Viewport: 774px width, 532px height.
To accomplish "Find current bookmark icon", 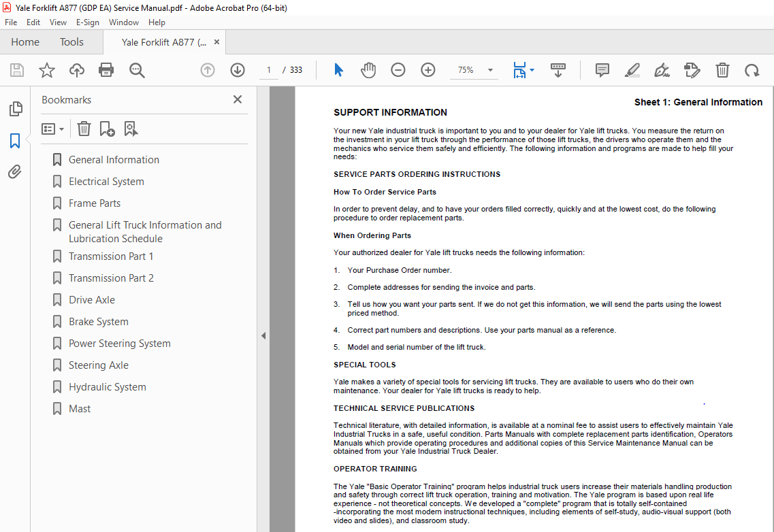I will click(131, 129).
